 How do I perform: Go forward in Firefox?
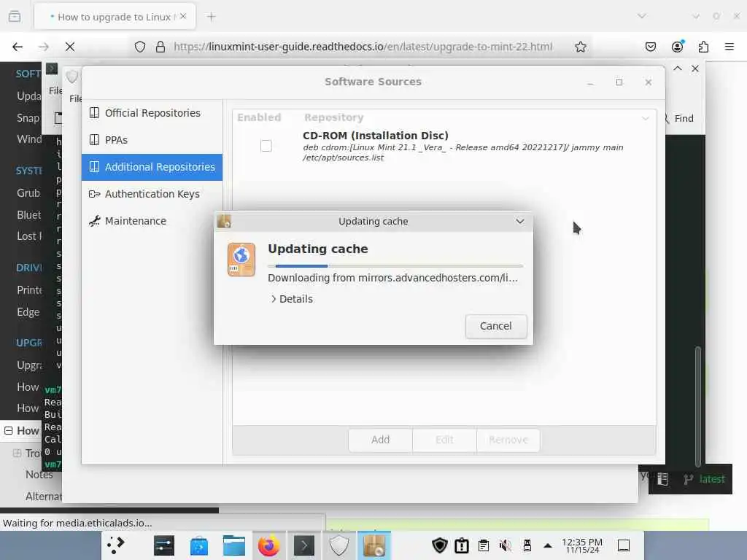44,47
